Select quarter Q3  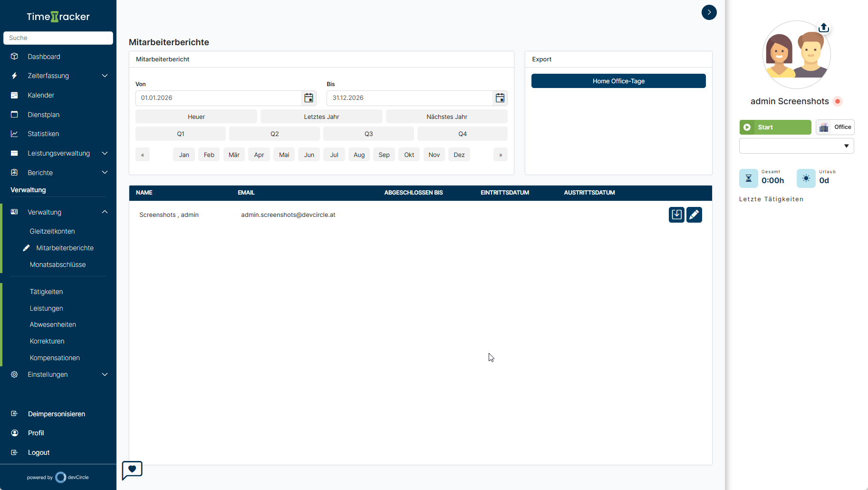(x=368, y=134)
